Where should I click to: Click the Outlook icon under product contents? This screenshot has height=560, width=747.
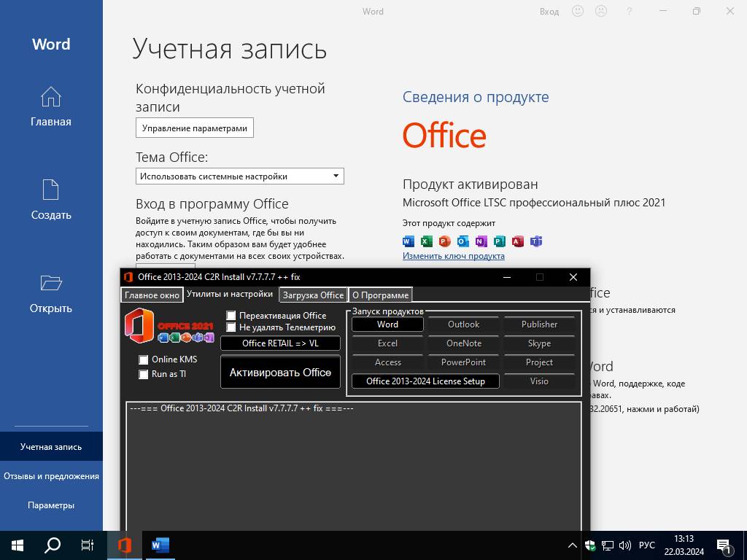coord(462,241)
